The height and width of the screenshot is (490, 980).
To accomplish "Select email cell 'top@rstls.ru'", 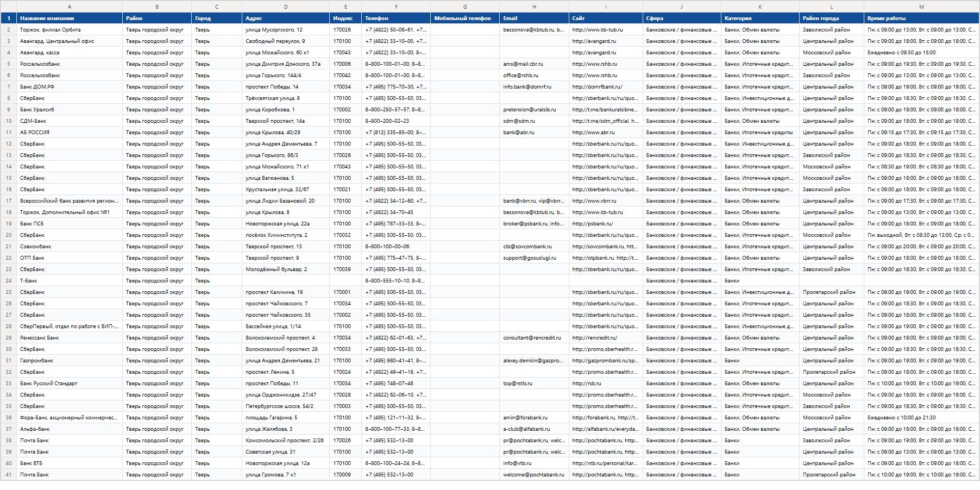I will [535, 384].
